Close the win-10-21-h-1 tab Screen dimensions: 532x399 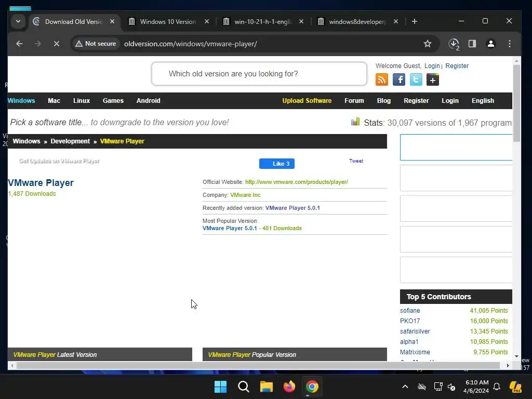tap(301, 21)
